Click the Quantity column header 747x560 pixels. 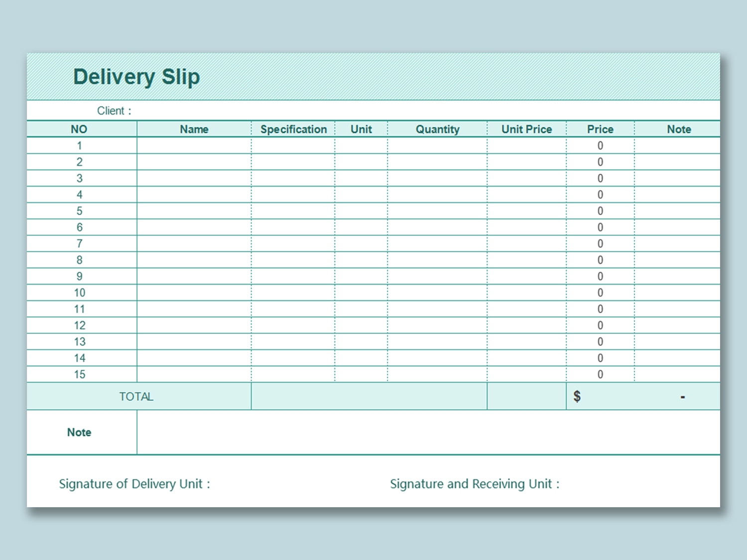pos(437,129)
